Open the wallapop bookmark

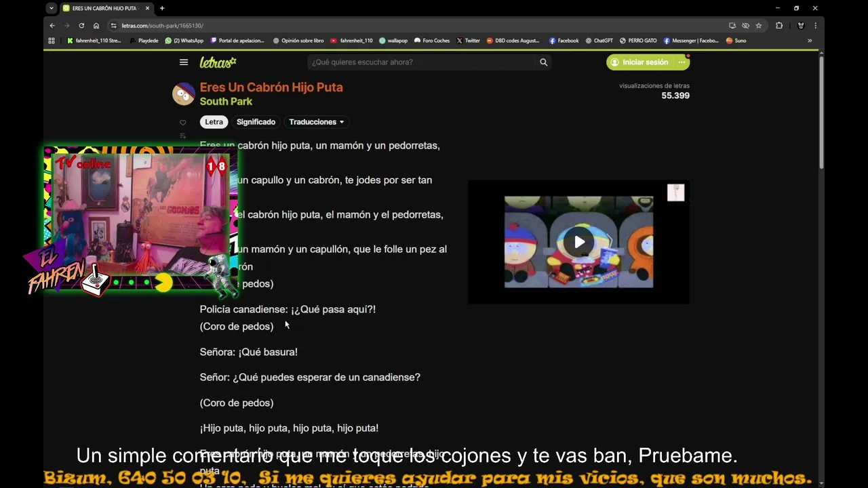coord(393,41)
